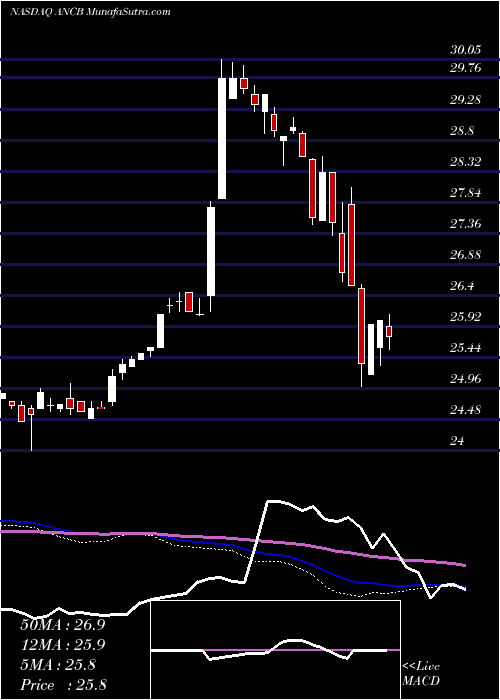The width and height of the screenshot is (500, 700).
Task: Select the 24.48 price axis label
Action: coord(465,410)
